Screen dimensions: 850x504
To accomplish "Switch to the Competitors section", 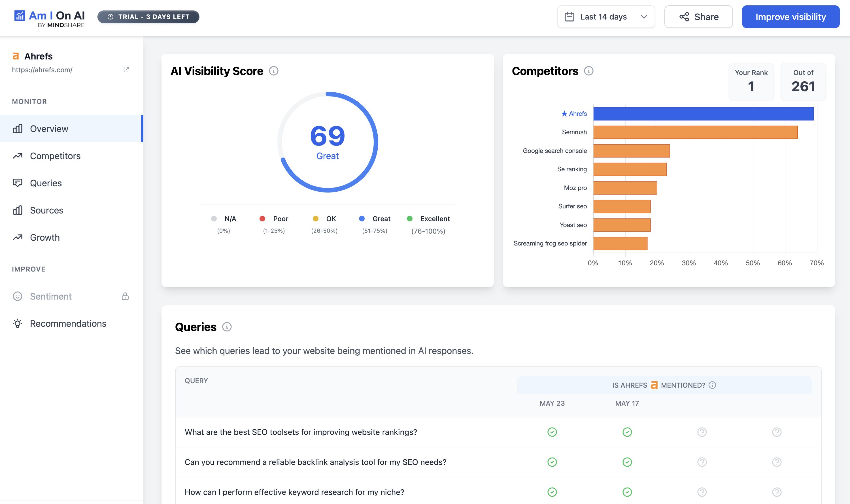I will [x=55, y=156].
